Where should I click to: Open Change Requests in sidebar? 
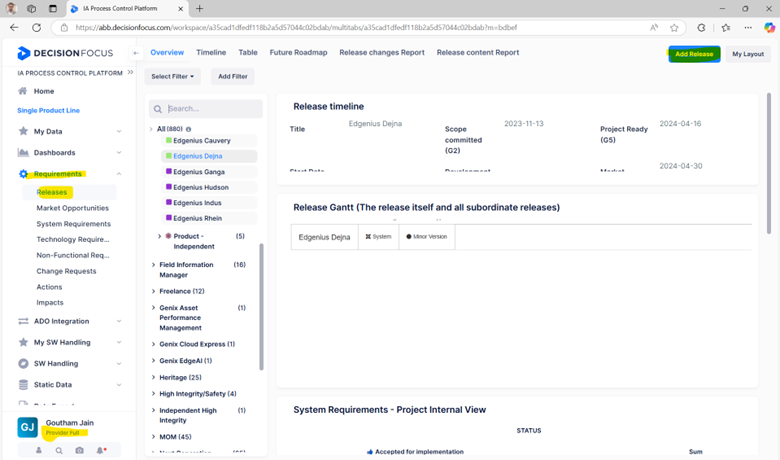66,271
